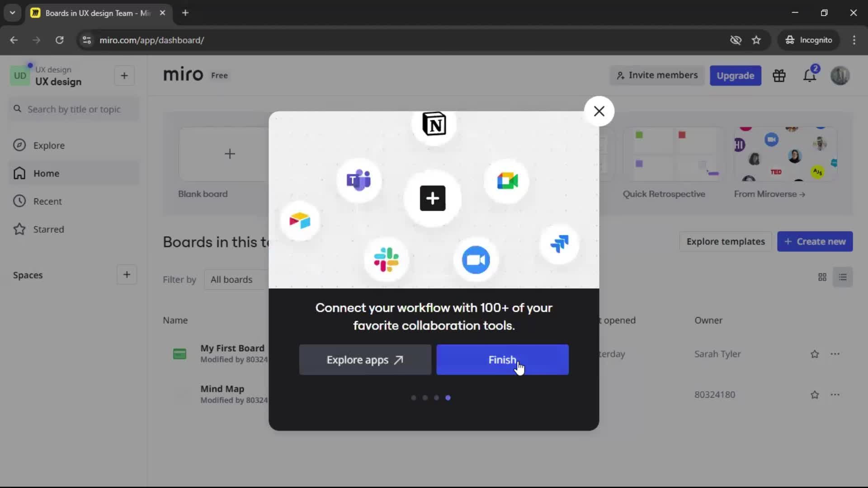The height and width of the screenshot is (488, 868).
Task: Click the Upgrade button
Action: point(735,75)
